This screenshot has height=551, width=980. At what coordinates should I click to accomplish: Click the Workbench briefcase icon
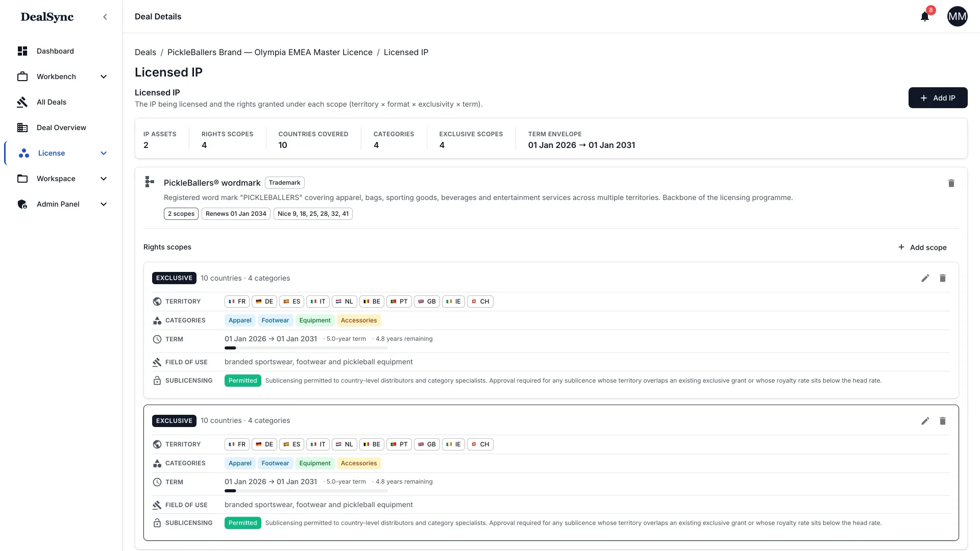[22, 77]
